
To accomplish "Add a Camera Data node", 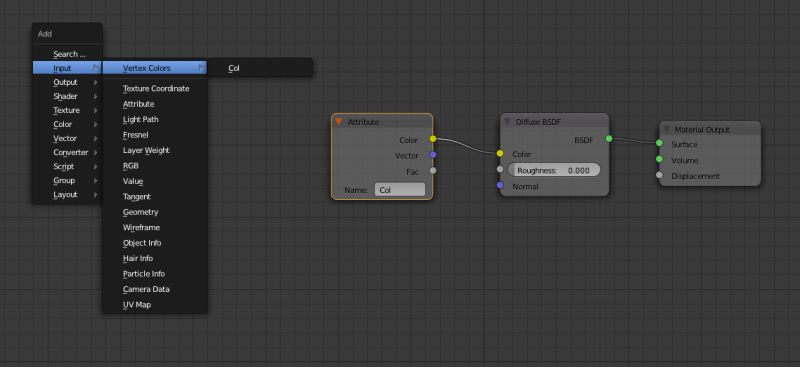I will tap(155, 289).
